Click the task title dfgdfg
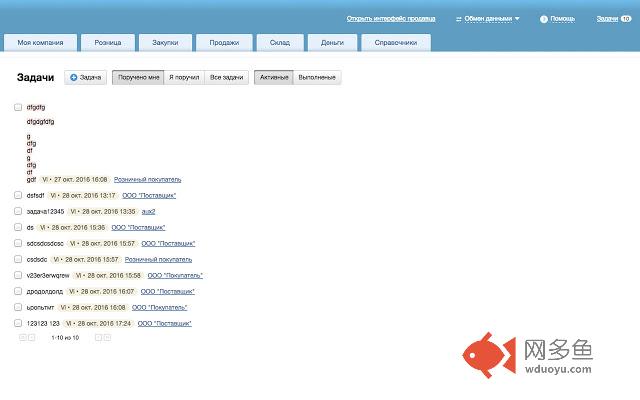Image resolution: width=640 pixels, height=400 pixels. [36, 107]
